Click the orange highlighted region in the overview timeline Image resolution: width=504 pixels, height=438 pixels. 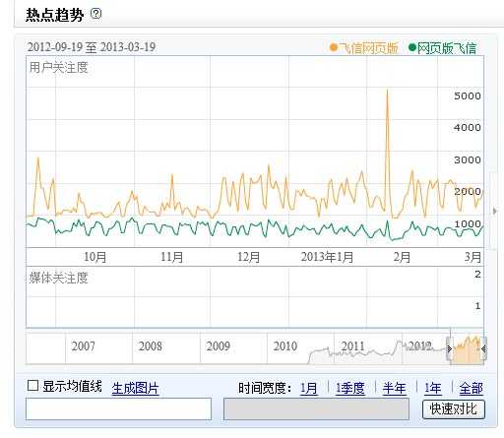(467, 351)
